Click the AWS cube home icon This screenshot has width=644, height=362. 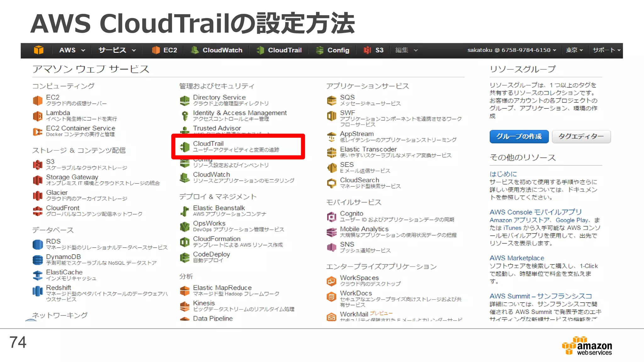(x=39, y=50)
